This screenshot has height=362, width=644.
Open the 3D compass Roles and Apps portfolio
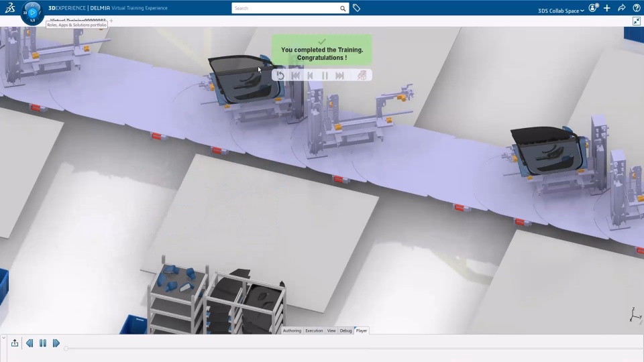(x=32, y=13)
